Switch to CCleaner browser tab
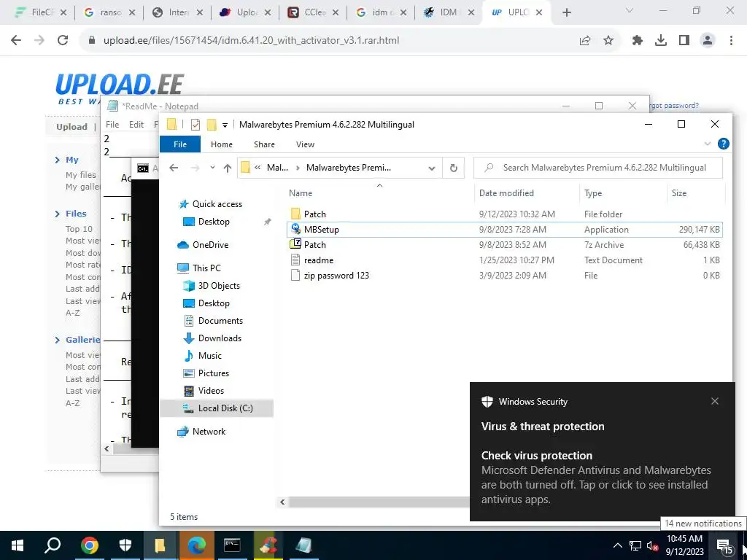747x560 pixels. pyautogui.click(x=312, y=12)
